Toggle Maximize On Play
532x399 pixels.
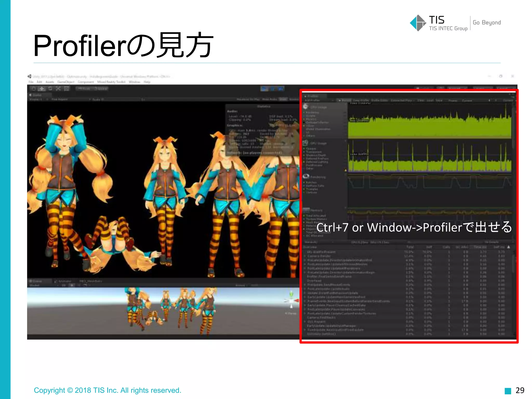[248, 99]
